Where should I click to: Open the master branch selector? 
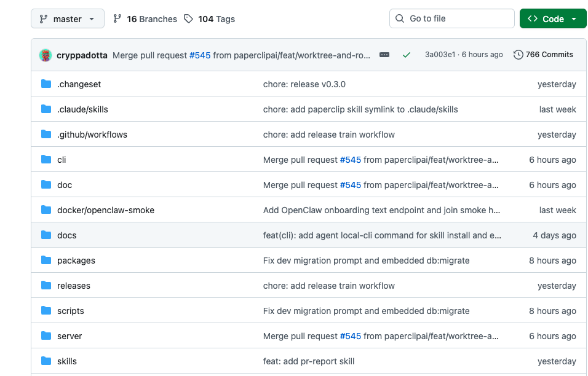pyautogui.click(x=67, y=18)
